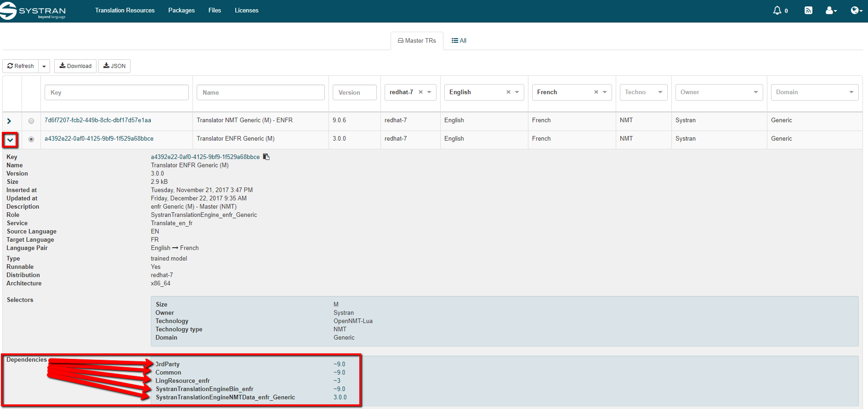Image resolution: width=868 pixels, height=409 pixels.
Task: Click 'Translator NMT Generic (M) - ENFR' name
Action: [244, 120]
